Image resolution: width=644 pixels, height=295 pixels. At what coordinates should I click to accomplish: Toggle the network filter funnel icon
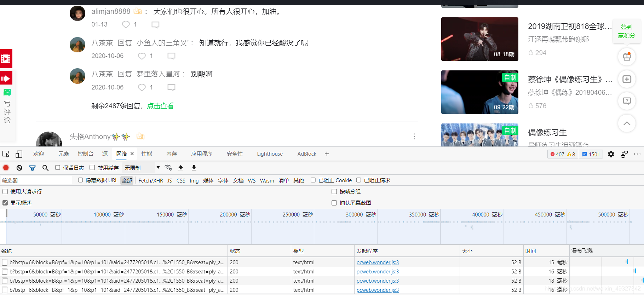(x=32, y=168)
